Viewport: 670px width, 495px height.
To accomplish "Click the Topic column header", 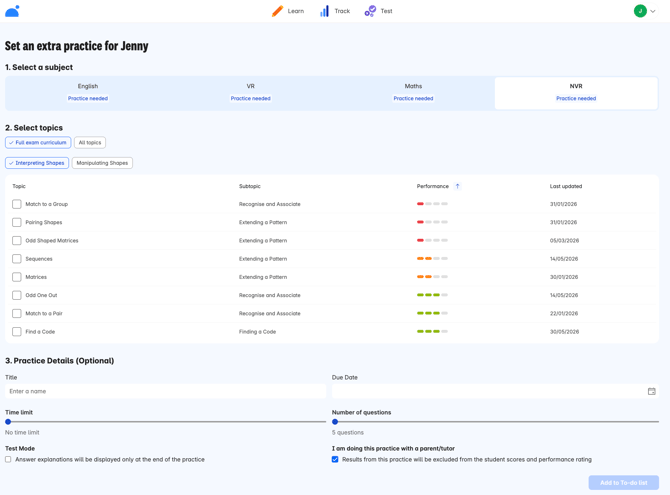I will [x=19, y=186].
